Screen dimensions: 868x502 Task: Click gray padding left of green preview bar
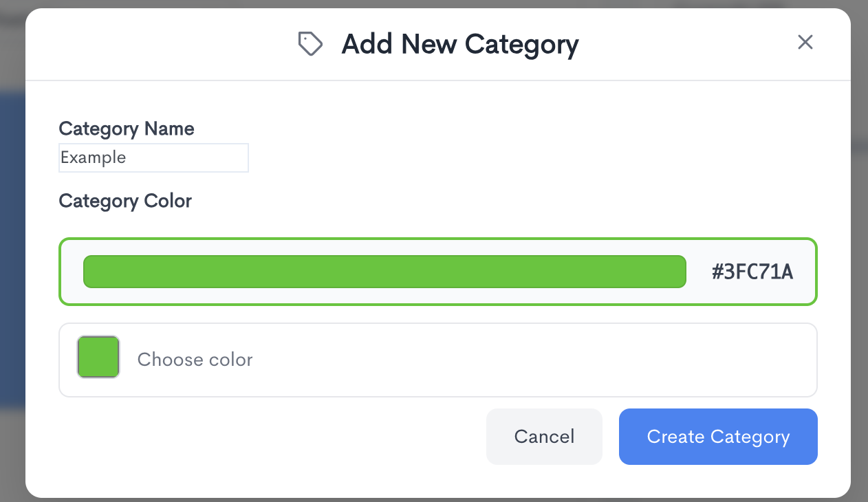click(x=72, y=272)
